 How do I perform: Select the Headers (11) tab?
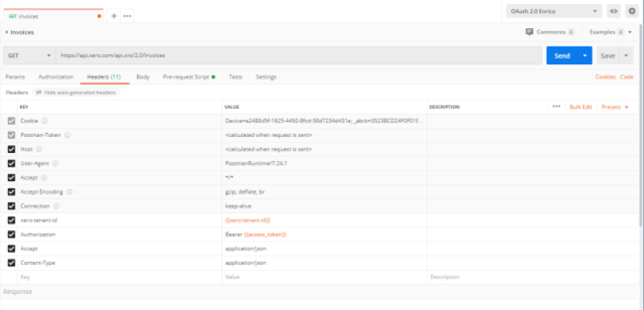[x=104, y=76]
